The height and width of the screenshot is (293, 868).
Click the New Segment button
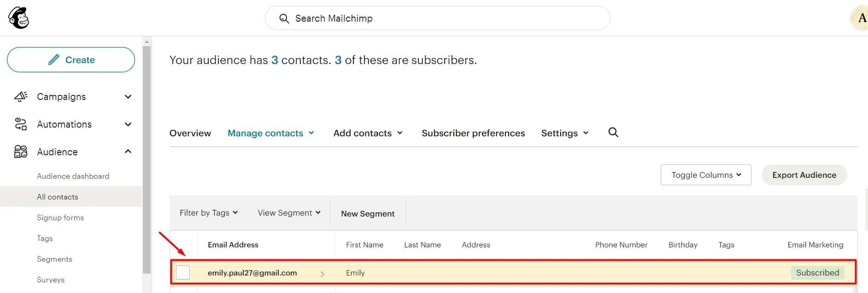tap(368, 213)
